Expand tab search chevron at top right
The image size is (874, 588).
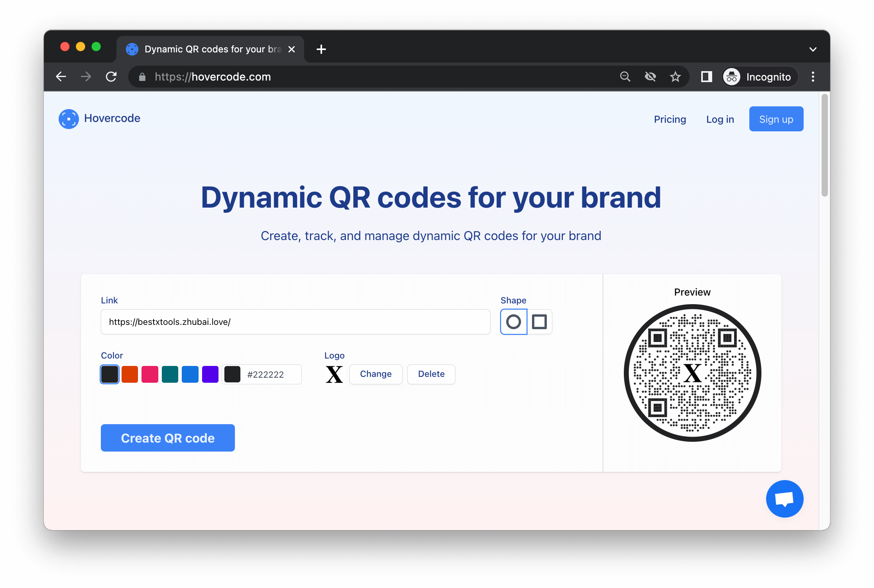[x=813, y=49]
